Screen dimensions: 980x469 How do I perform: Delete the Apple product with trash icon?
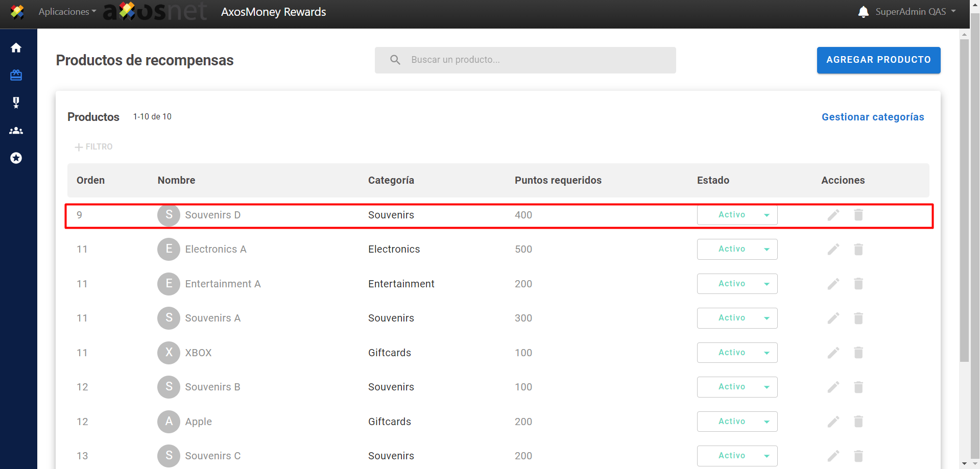[x=858, y=422]
